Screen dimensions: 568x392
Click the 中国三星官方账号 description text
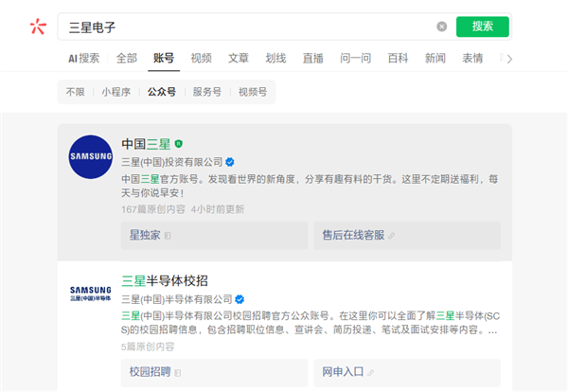click(310, 186)
